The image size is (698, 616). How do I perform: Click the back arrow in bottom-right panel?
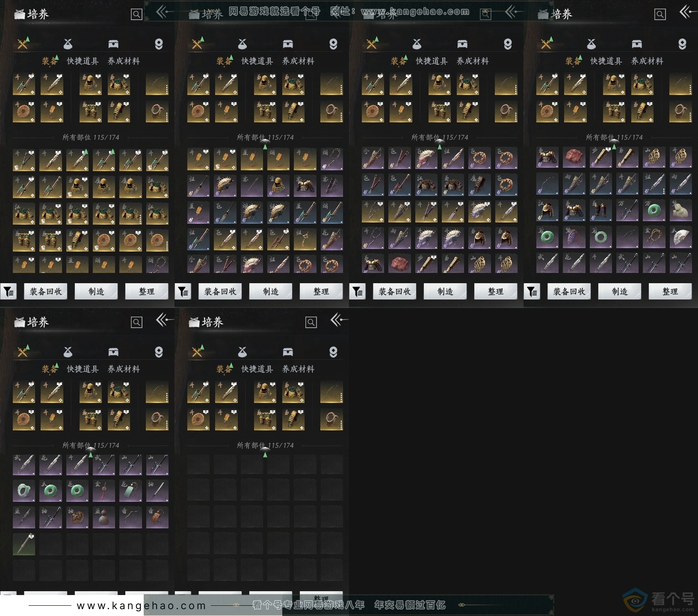pyautogui.click(x=339, y=320)
